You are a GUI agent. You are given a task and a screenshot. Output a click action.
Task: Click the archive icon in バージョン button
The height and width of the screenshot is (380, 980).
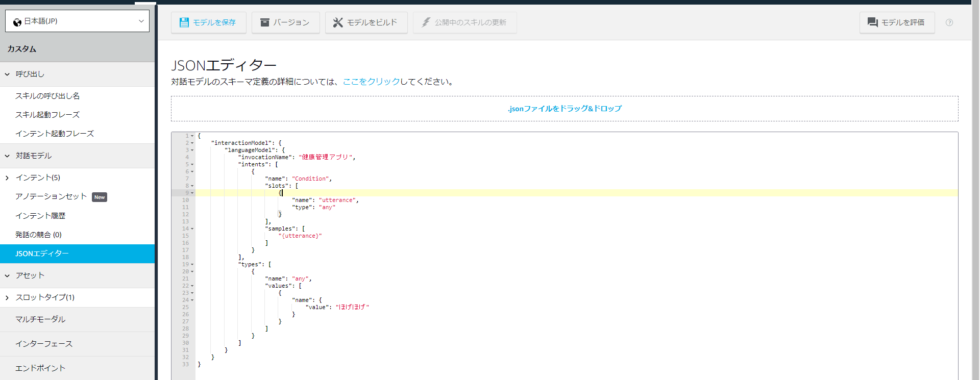click(264, 22)
